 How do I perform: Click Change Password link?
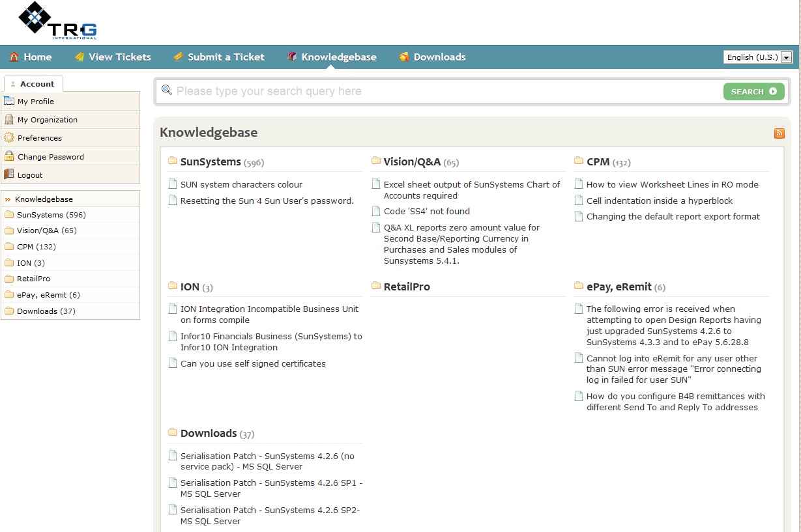point(51,157)
